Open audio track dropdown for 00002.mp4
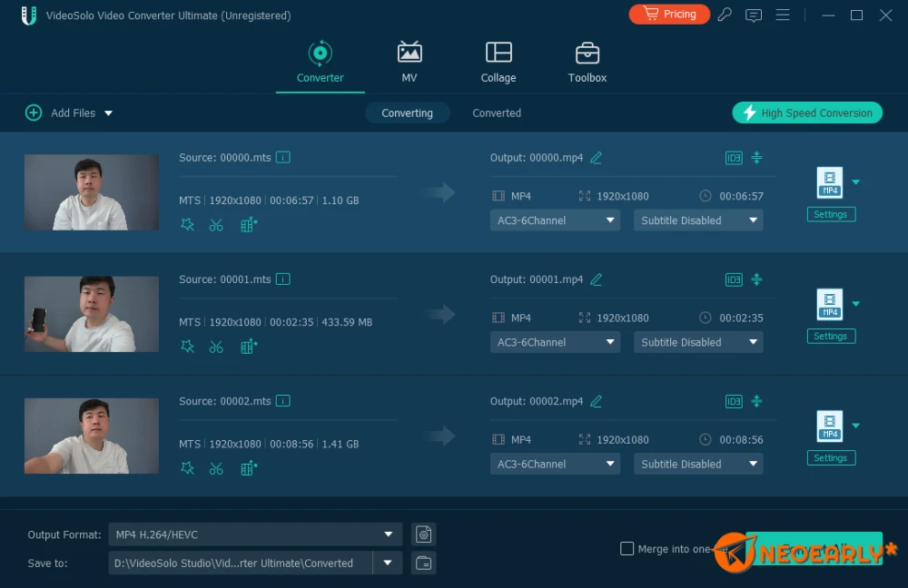 (x=555, y=465)
